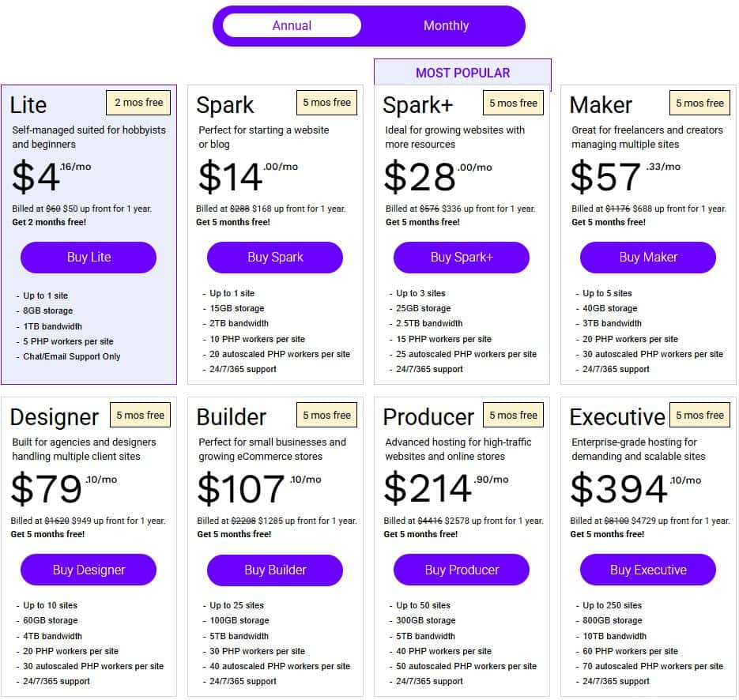Viewport: 739px width, 700px height.
Task: Click the MOST POPULAR banner
Action: coord(462,73)
